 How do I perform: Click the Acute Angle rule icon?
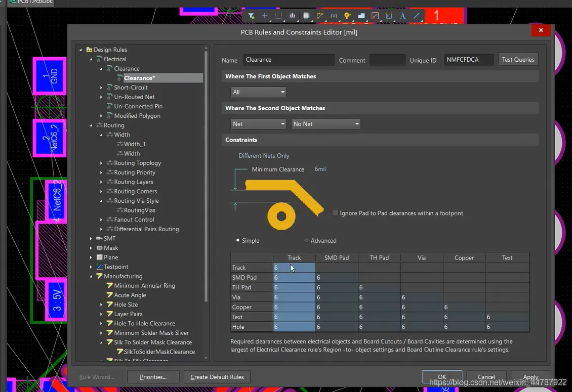pos(109,295)
